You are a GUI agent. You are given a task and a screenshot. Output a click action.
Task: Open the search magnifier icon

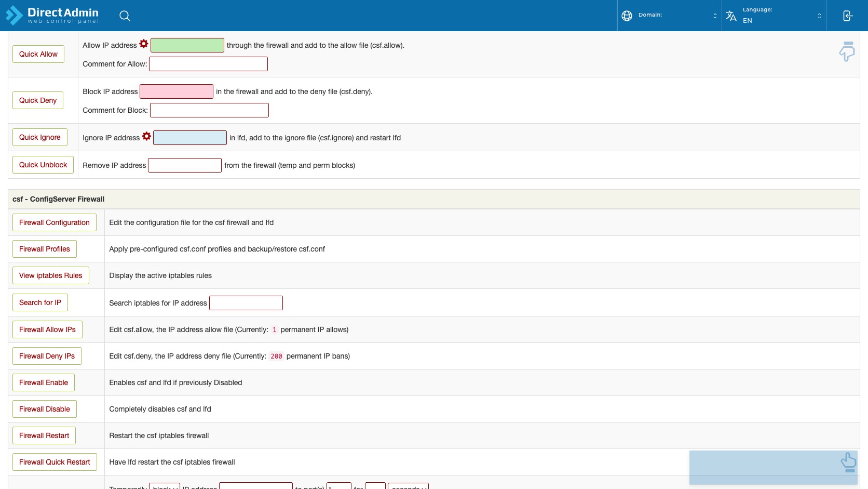pos(125,16)
